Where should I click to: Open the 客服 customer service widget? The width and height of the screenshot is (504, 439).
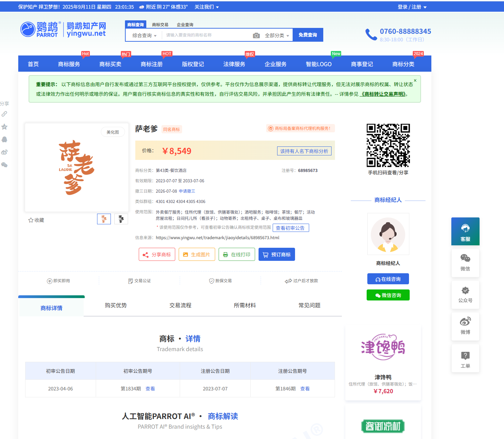point(465,231)
